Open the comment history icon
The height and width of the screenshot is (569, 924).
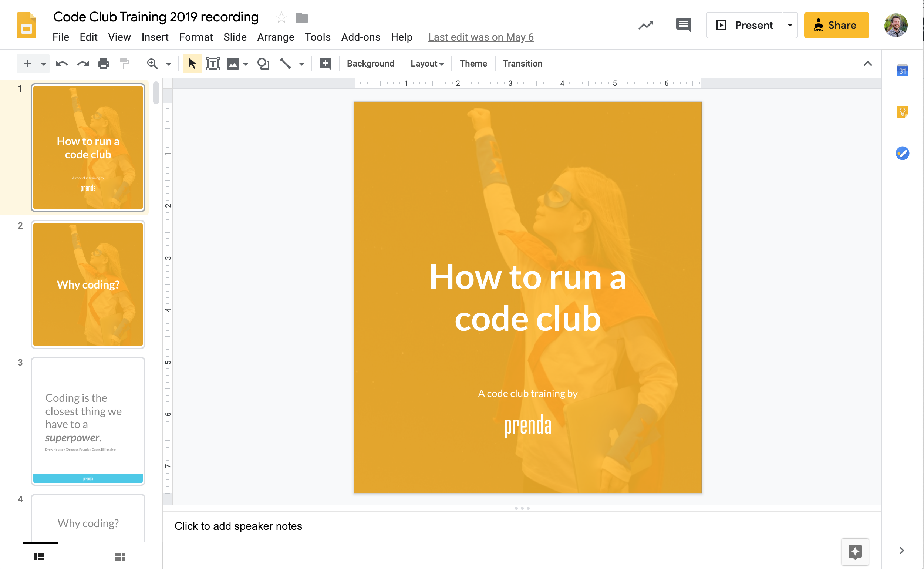coord(683,25)
